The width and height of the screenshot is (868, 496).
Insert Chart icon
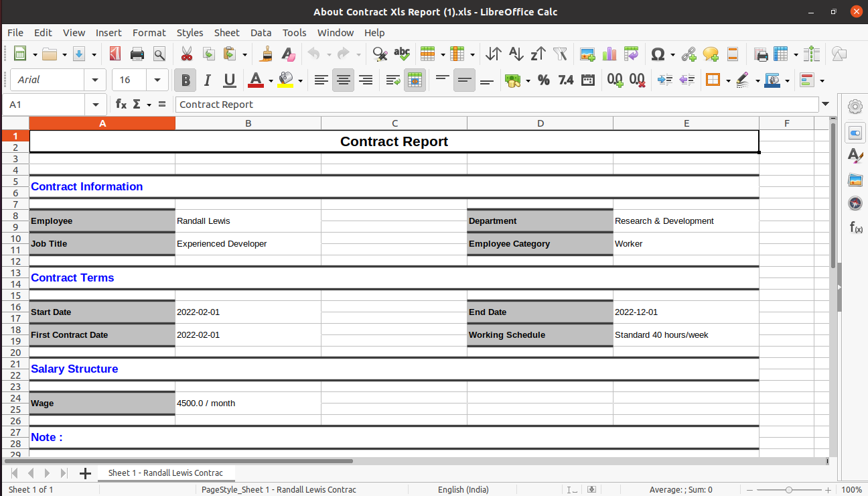(609, 54)
